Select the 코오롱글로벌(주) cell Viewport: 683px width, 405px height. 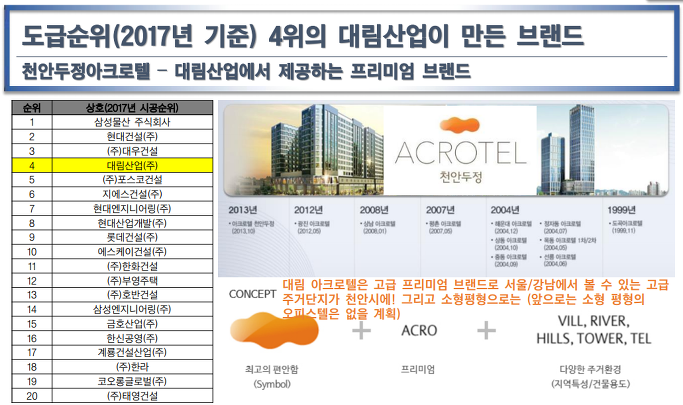(x=132, y=381)
